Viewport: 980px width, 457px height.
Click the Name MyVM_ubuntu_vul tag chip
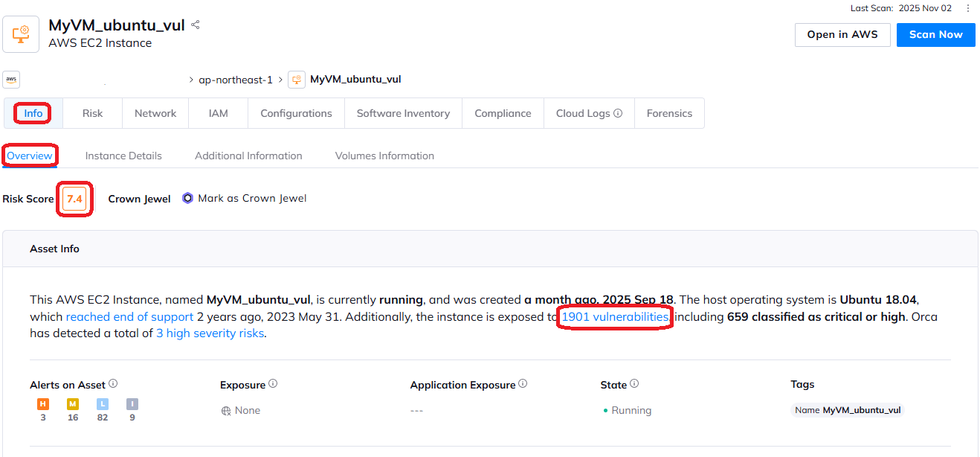pos(848,410)
